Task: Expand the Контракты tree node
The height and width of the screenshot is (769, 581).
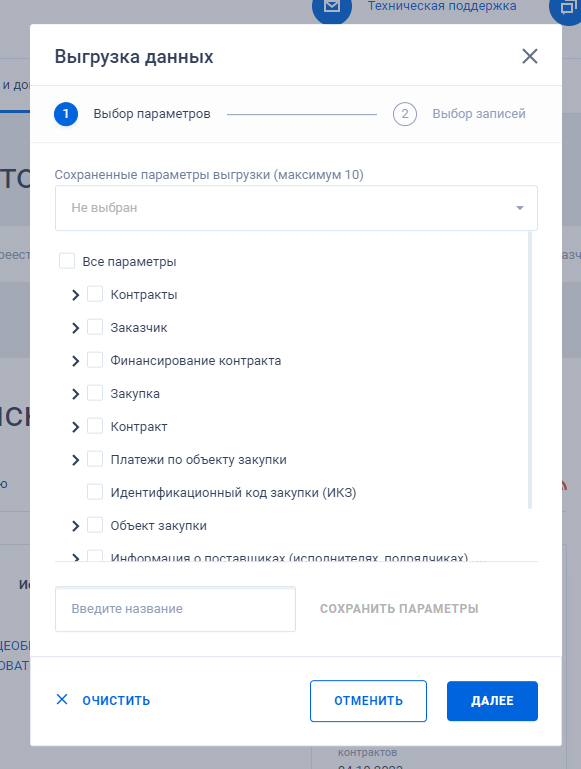Action: [x=75, y=295]
